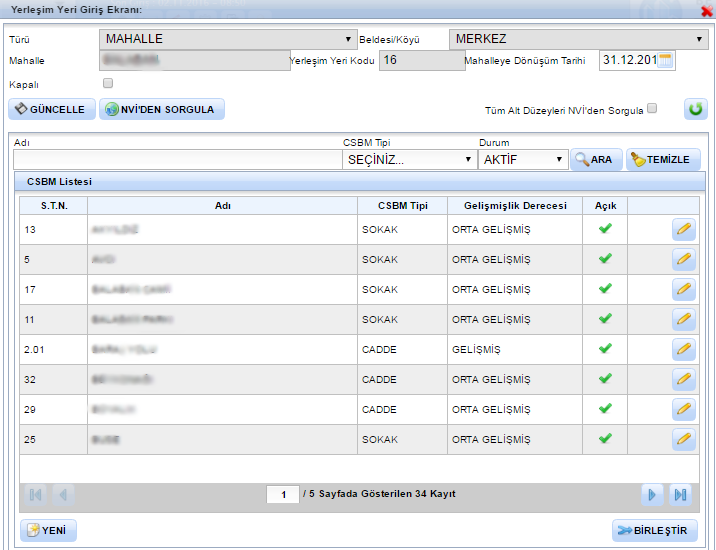Click the Açık checkmark in row 2.01

[605, 349]
